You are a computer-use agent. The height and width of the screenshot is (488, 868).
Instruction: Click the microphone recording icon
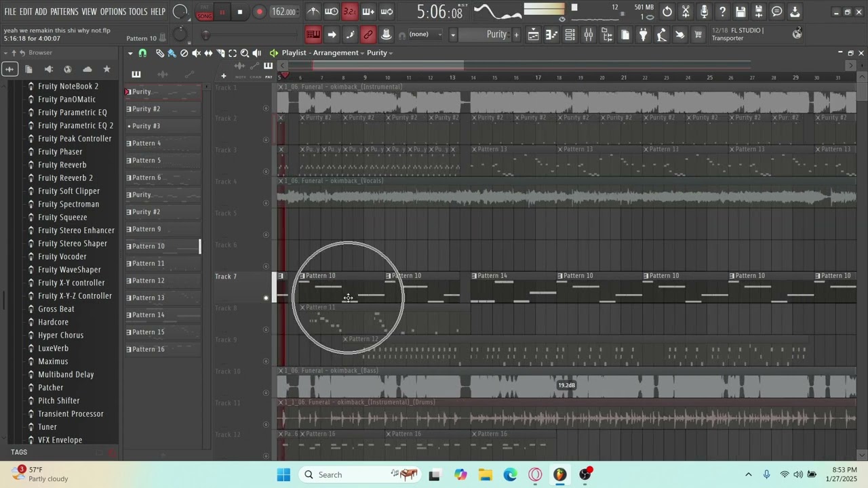pyautogui.click(x=704, y=12)
